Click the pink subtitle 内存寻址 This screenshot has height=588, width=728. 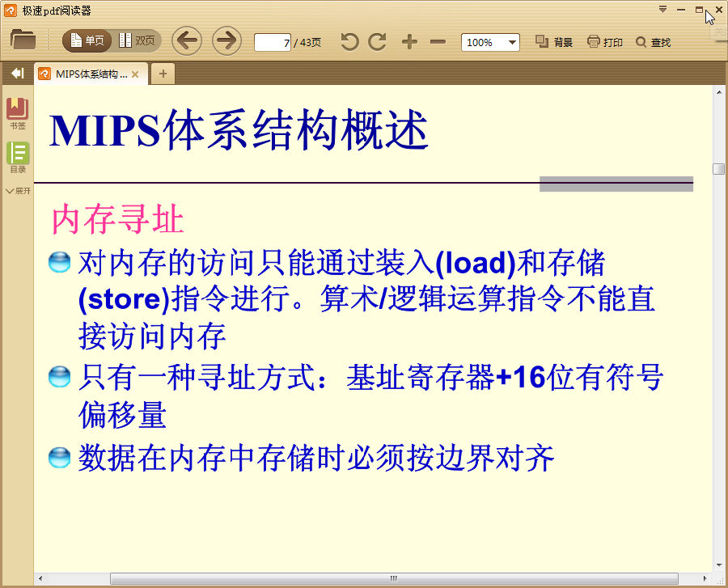pos(118,219)
